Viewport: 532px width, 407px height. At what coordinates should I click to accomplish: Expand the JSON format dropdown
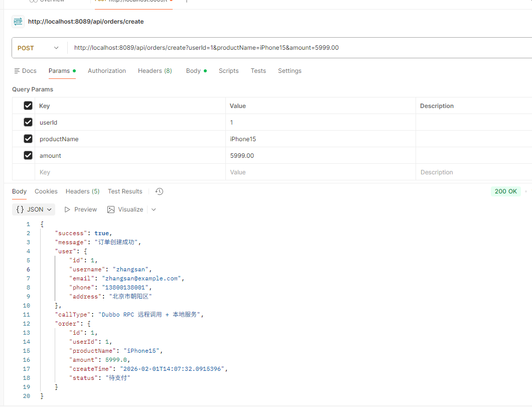(34, 210)
